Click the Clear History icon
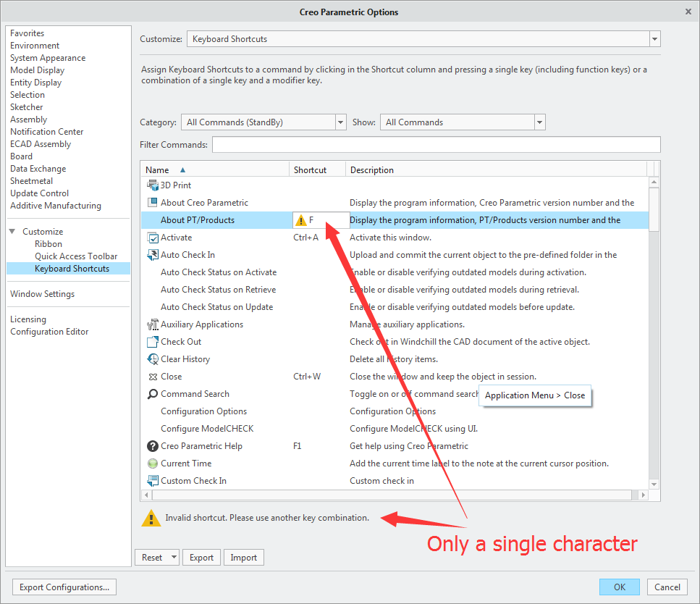The image size is (700, 604). [x=153, y=359]
